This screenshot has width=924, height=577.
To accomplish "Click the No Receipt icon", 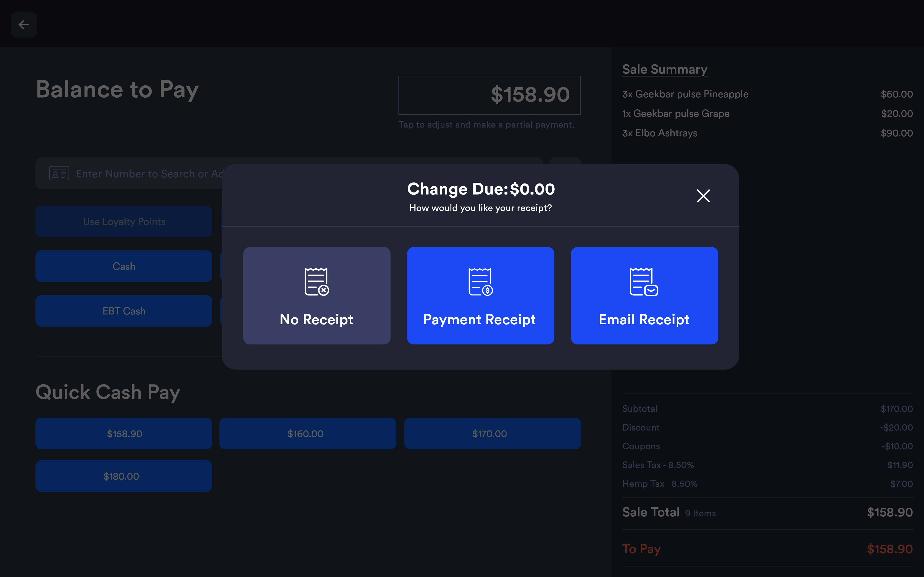I will (316, 282).
